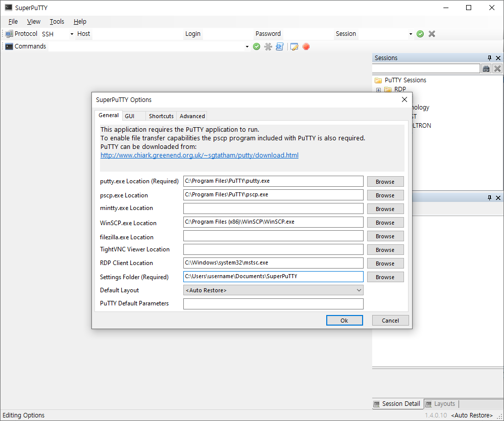Viewport: 504px width, 421px height.
Task: Browse for putty.exe location
Action: click(x=385, y=182)
